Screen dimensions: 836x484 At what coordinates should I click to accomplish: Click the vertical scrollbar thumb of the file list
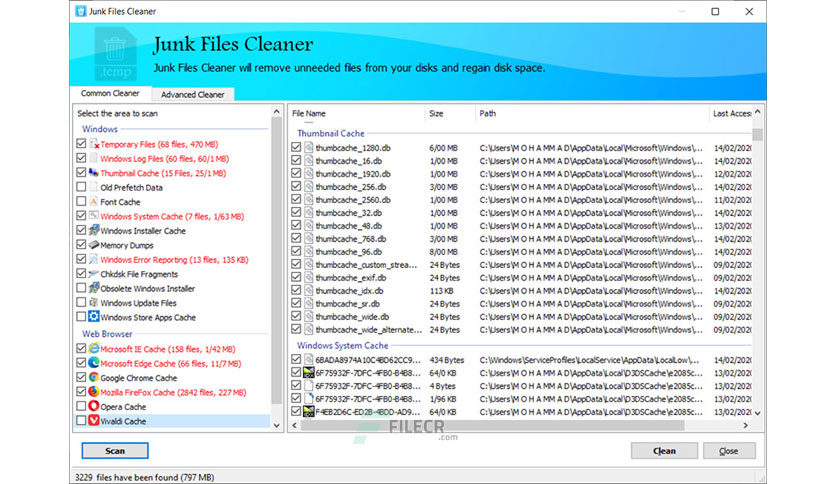click(x=757, y=135)
